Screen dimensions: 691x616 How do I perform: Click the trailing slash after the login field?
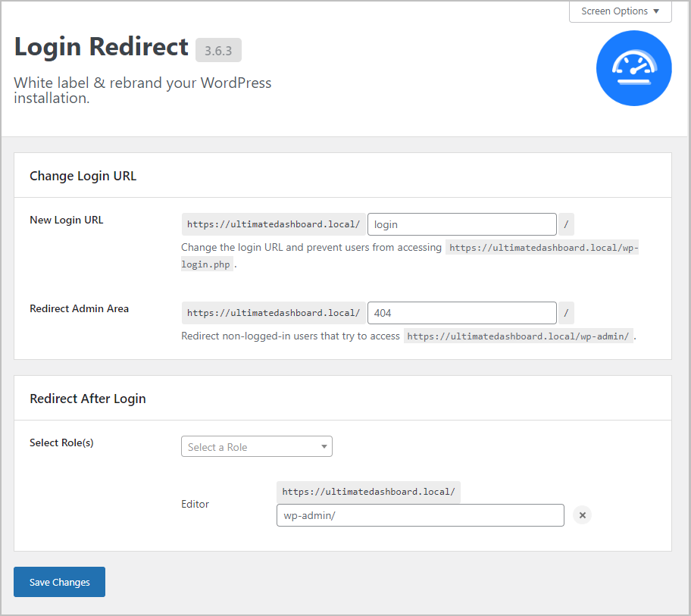coord(566,225)
